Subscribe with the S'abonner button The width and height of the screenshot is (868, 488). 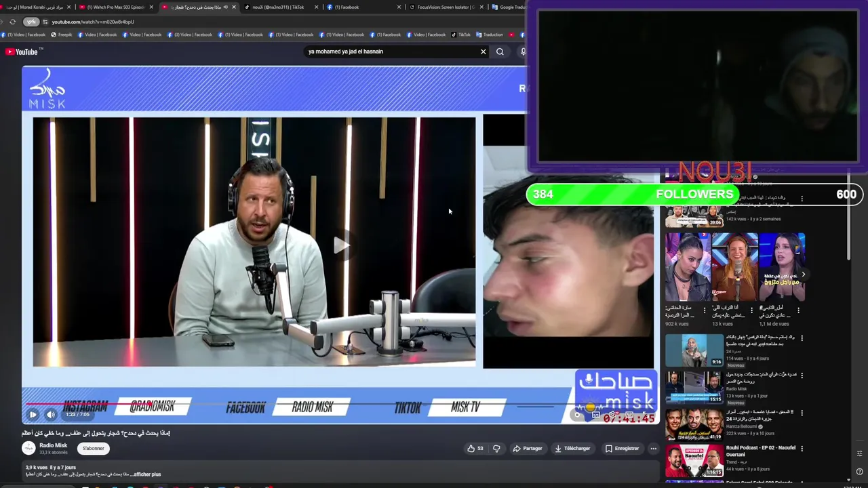click(x=94, y=448)
